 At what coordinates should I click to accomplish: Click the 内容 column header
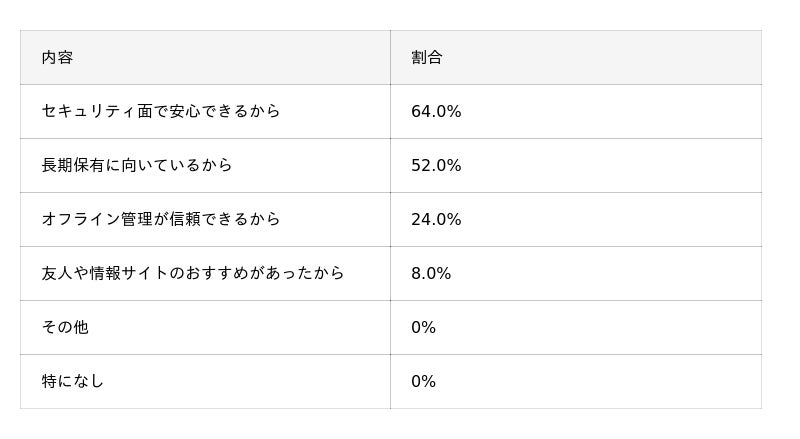pos(57,58)
